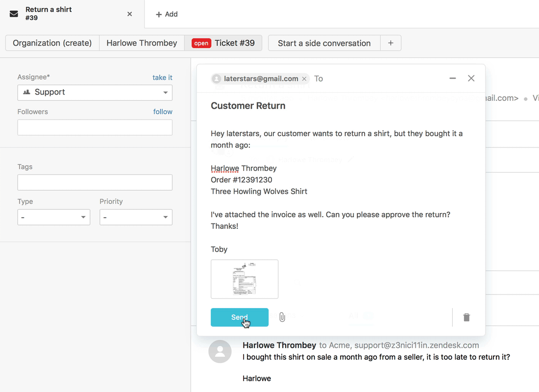Minimize the side conversation composer
Screen dimensions: 539x392
click(453, 78)
